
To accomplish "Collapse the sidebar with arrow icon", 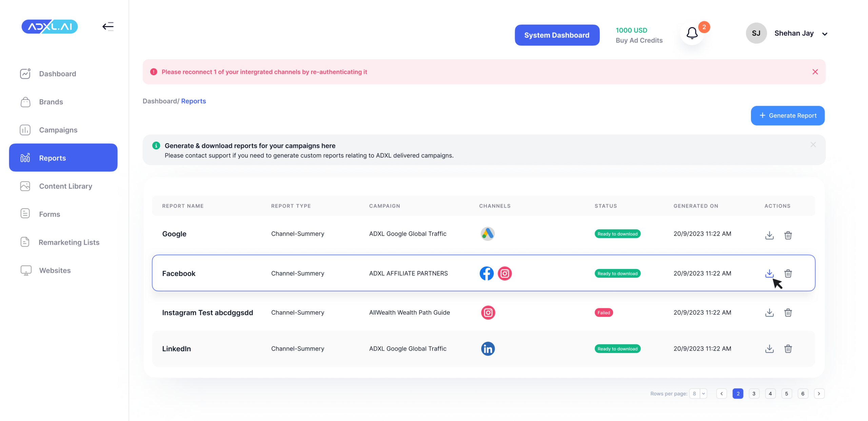I will pyautogui.click(x=108, y=26).
